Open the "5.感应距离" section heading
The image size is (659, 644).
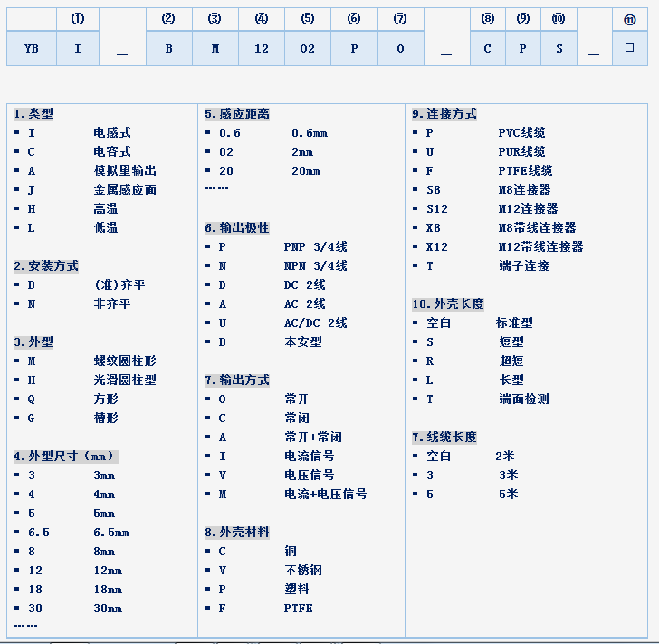pyautogui.click(x=236, y=114)
